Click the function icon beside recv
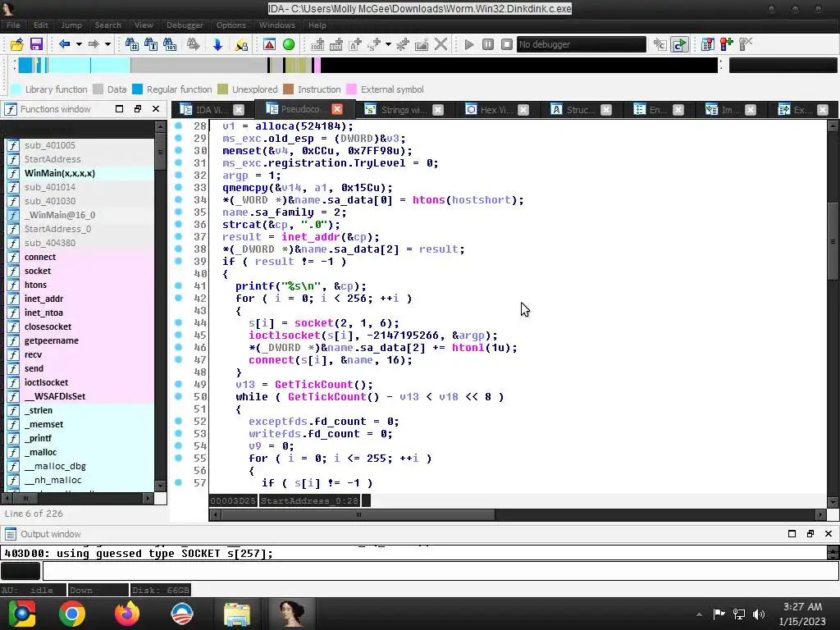This screenshot has width=840, height=630. coord(13,354)
